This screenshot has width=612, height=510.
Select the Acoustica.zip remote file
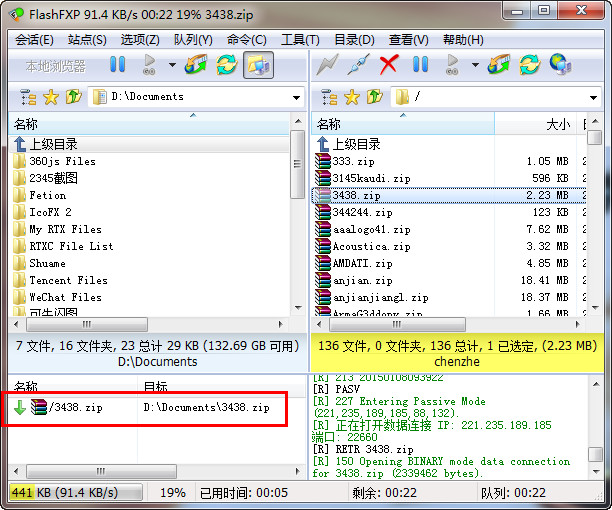click(x=371, y=246)
